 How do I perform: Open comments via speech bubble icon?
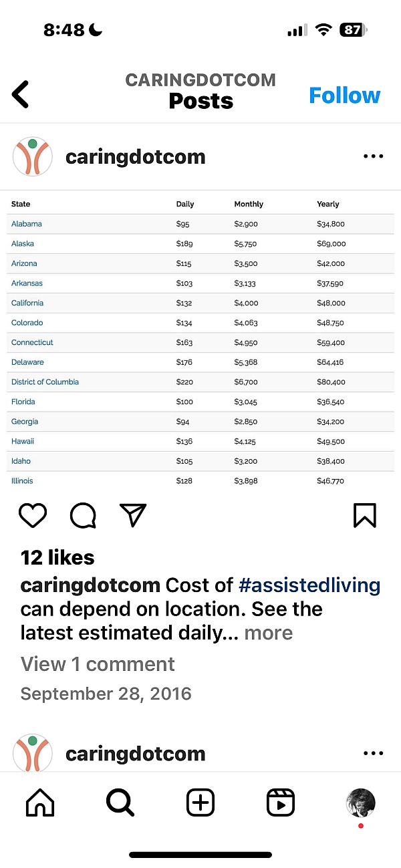[x=83, y=515]
